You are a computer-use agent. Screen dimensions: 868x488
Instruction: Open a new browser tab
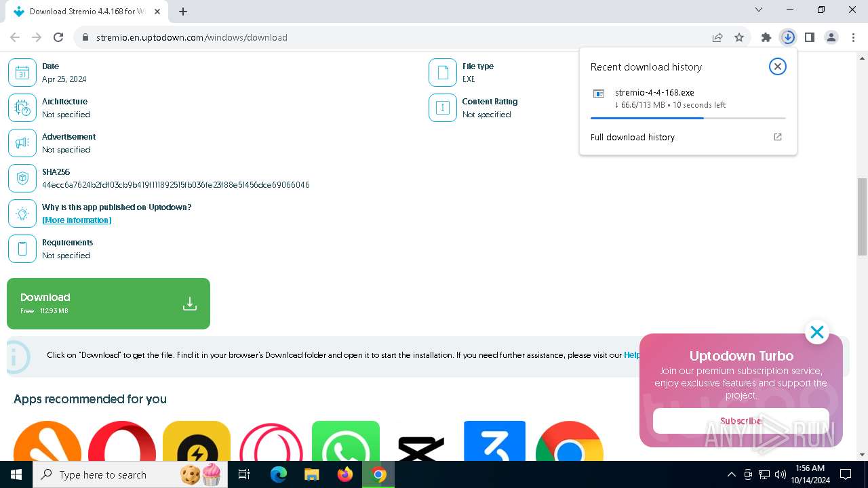[x=183, y=12]
